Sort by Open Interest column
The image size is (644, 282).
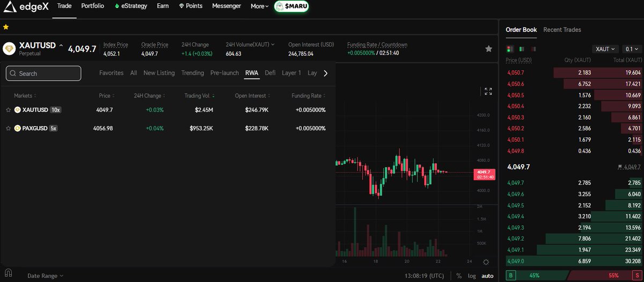(x=252, y=96)
